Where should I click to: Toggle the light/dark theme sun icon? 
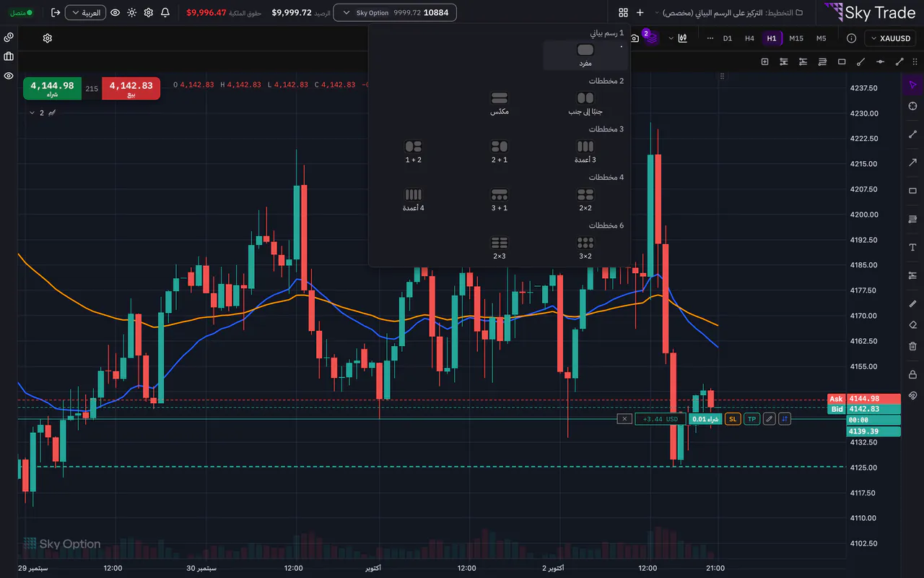(x=131, y=12)
